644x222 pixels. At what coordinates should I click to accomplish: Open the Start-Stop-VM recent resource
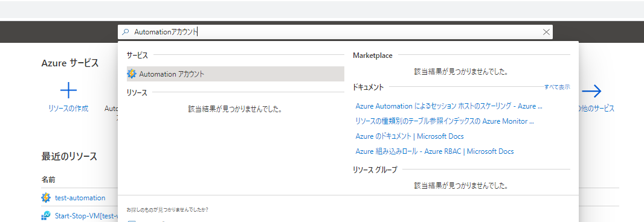86,216
